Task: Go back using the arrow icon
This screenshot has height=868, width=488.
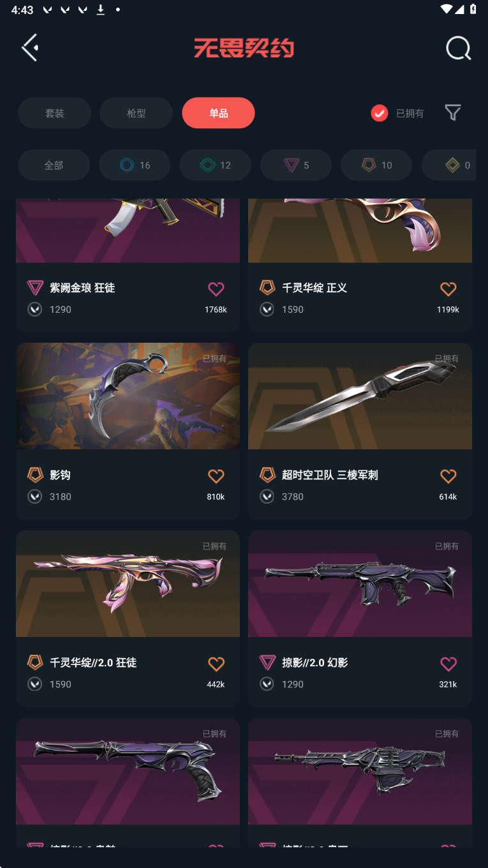Action: click(x=30, y=48)
